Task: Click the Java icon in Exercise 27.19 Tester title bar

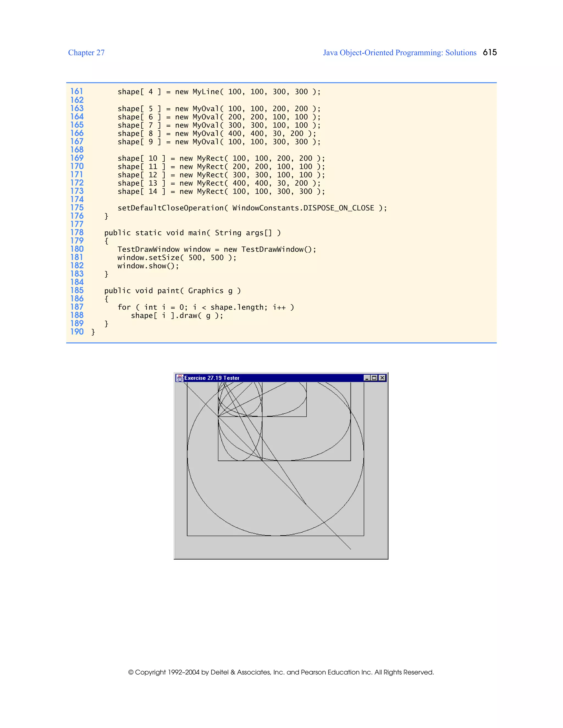Action: pyautogui.click(x=180, y=378)
